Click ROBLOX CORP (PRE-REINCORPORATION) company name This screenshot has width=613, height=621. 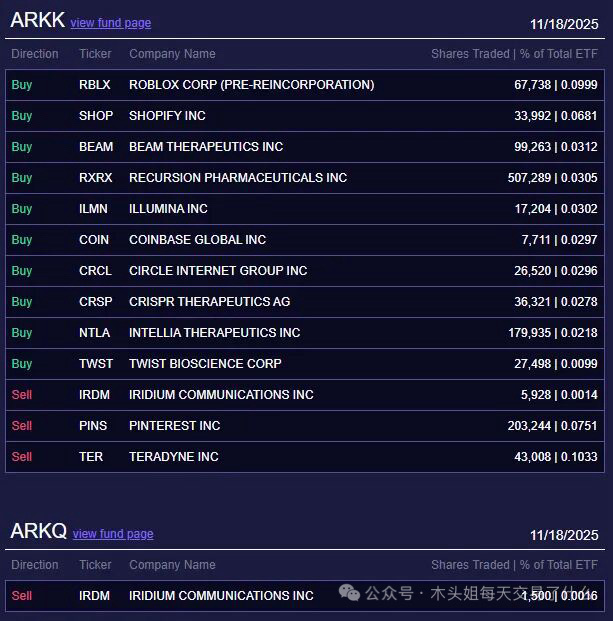(251, 85)
